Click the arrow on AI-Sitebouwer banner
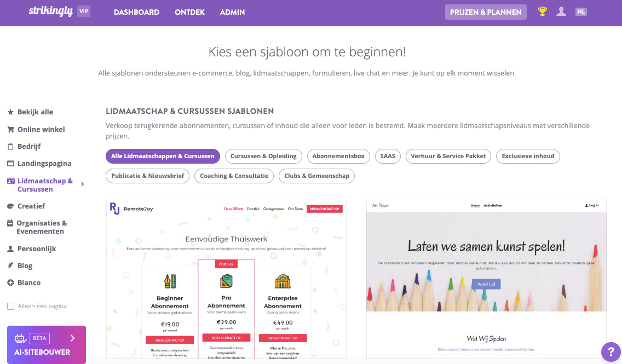The width and height of the screenshot is (622, 364). (73, 338)
